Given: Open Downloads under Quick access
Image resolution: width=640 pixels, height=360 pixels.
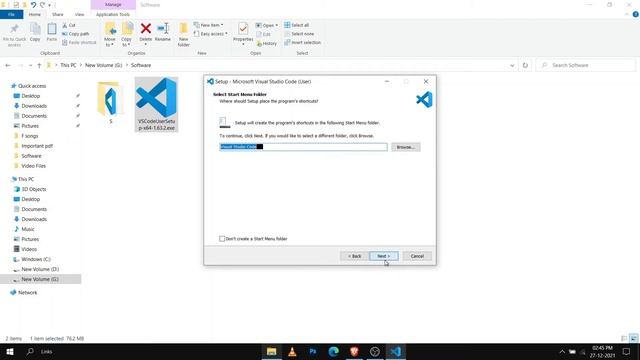Looking at the screenshot, I should [34, 106].
